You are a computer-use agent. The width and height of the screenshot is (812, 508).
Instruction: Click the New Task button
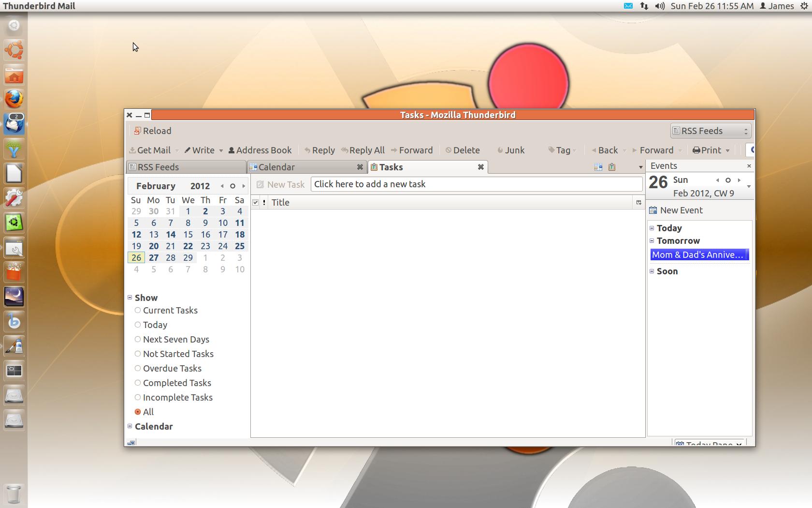click(x=281, y=184)
